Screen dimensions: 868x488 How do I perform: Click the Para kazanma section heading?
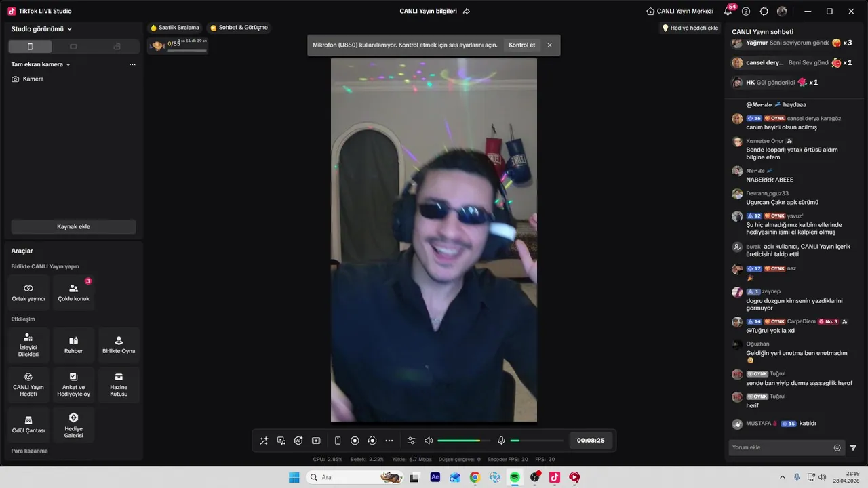point(29,451)
